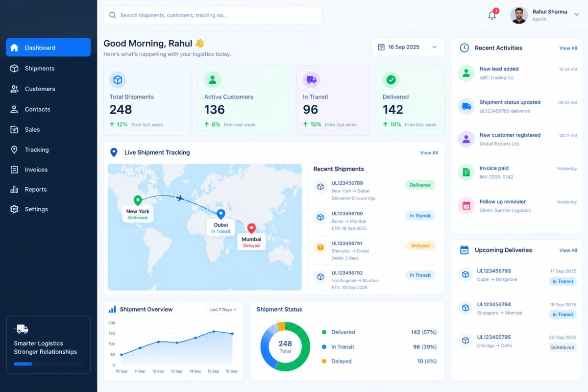
Task: Open the Last 7 Days range dropdown
Action: pyautogui.click(x=223, y=309)
